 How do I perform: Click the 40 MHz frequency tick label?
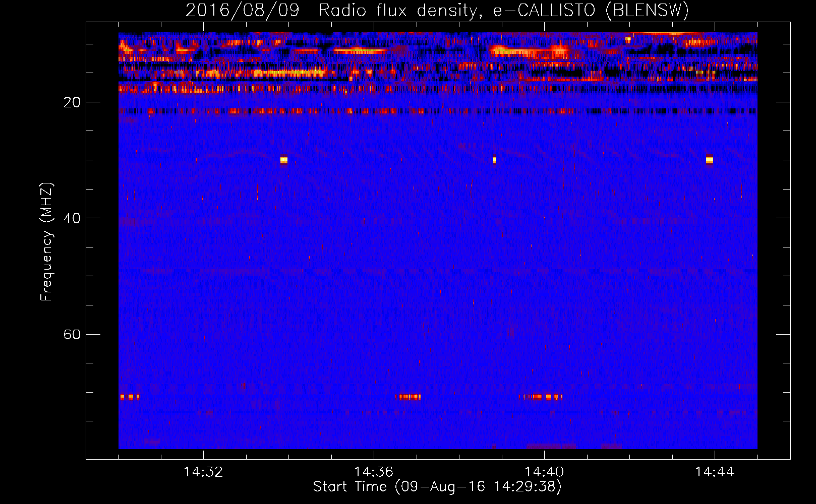(x=72, y=218)
